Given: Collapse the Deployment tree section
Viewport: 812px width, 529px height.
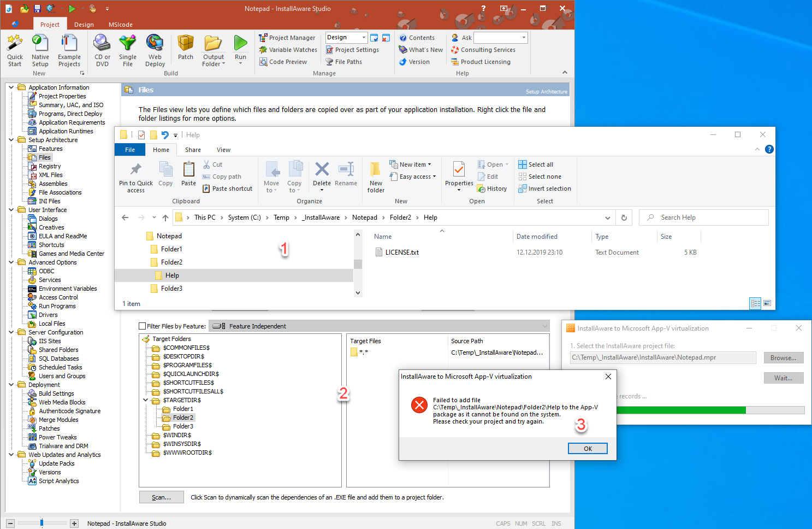Looking at the screenshot, I should tap(11, 385).
